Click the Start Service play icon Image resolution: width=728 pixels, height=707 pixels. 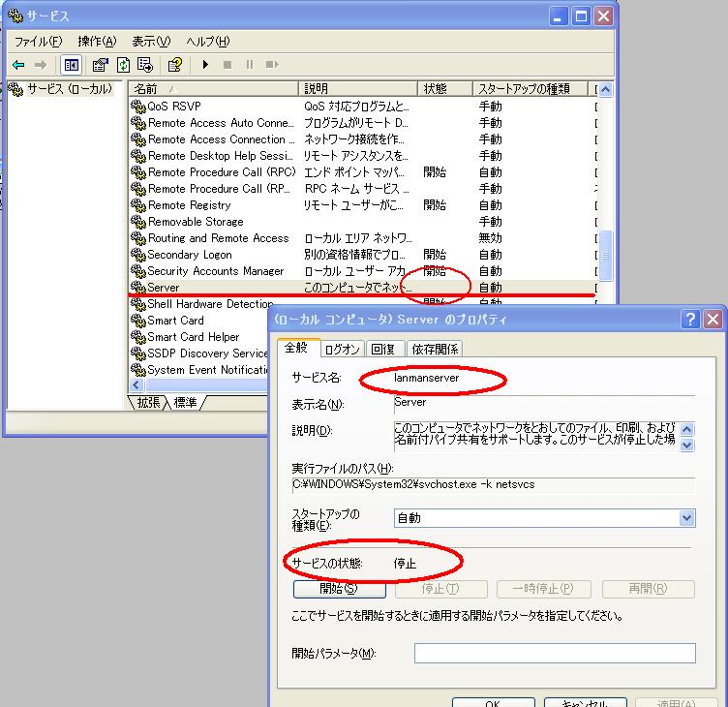[205, 65]
